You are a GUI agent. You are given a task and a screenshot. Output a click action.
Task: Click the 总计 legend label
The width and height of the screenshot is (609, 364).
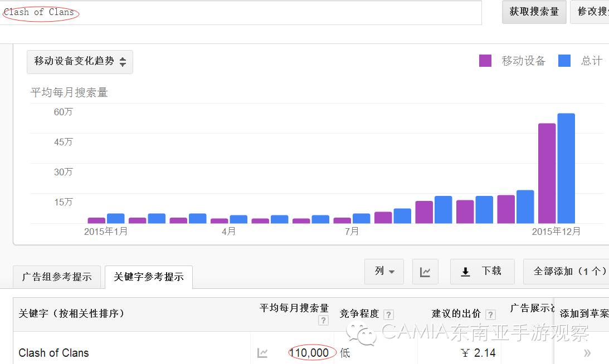point(592,61)
